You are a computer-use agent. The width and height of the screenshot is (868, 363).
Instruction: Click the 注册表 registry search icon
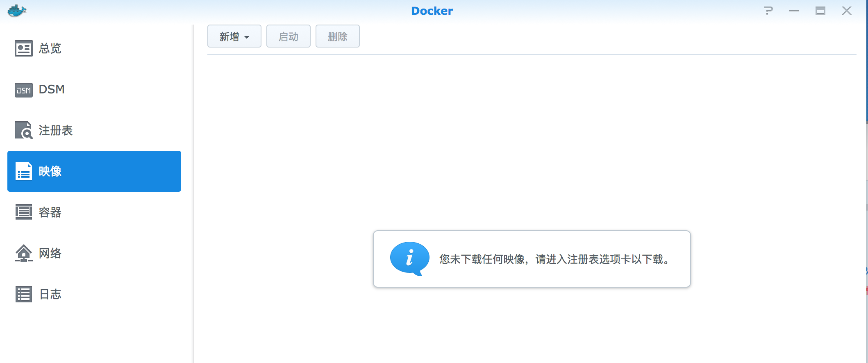pos(24,130)
